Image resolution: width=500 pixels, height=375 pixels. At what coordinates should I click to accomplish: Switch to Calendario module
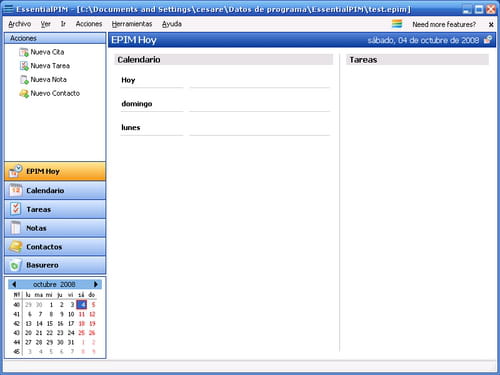coord(55,190)
